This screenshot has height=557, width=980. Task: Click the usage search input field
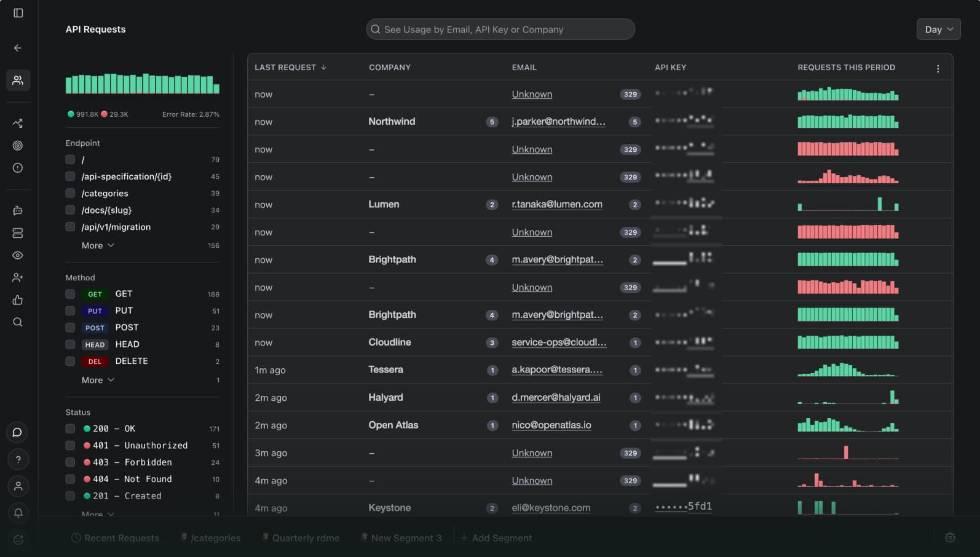click(x=500, y=30)
